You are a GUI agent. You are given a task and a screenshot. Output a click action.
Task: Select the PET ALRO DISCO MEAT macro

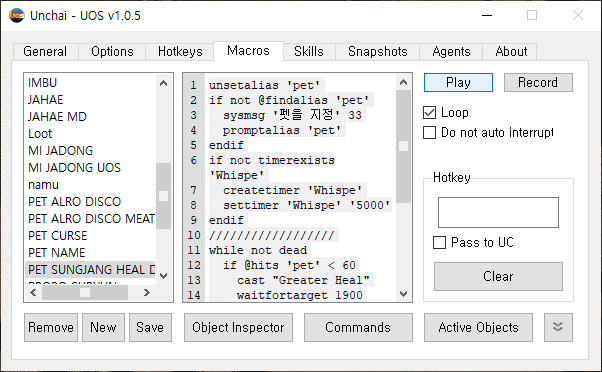pyautogui.click(x=91, y=218)
